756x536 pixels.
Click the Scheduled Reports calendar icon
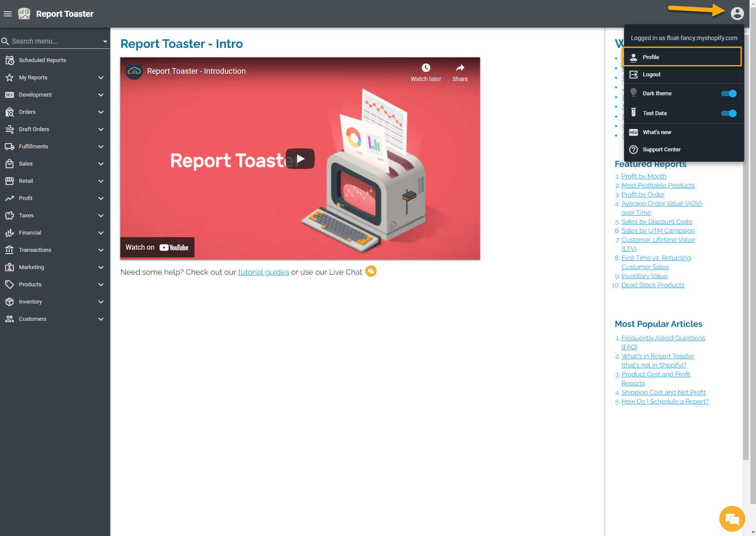coord(9,60)
